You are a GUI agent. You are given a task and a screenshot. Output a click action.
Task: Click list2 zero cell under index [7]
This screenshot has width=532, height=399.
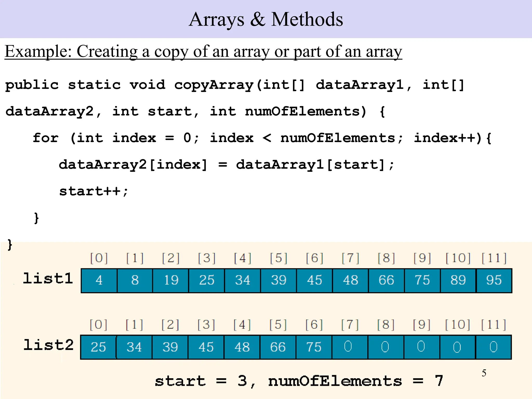coord(350,347)
